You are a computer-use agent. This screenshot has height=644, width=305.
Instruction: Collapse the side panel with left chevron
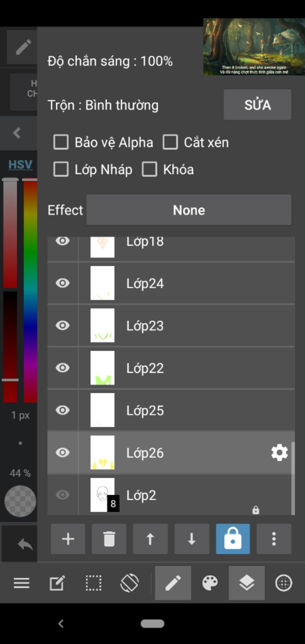17,133
